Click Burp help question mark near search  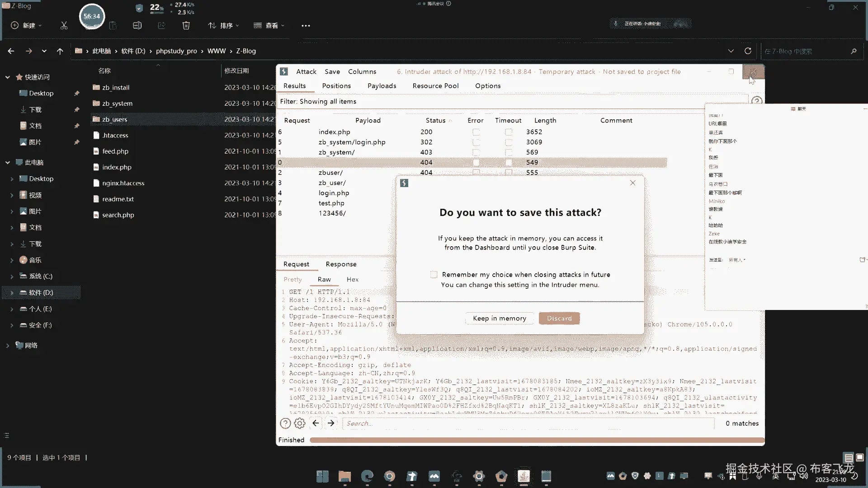pyautogui.click(x=285, y=423)
